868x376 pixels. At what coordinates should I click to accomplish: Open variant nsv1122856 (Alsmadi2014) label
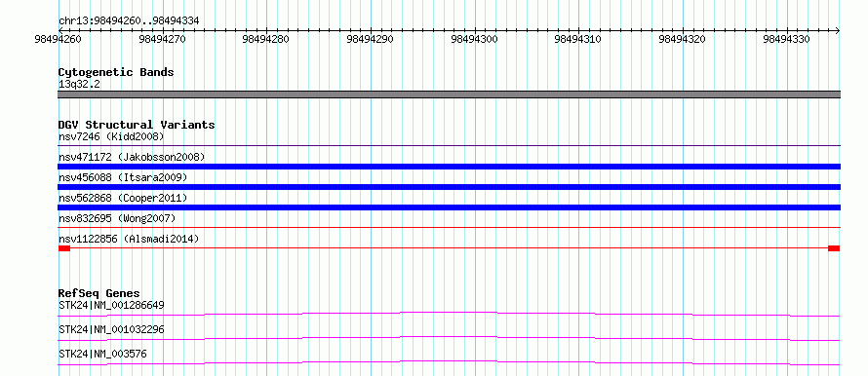pos(129,239)
